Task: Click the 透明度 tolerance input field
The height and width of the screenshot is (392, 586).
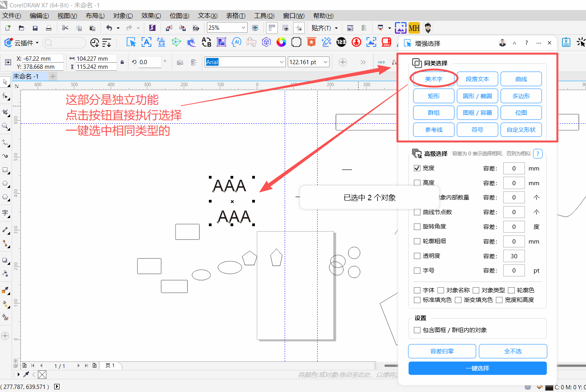Action: (514, 256)
